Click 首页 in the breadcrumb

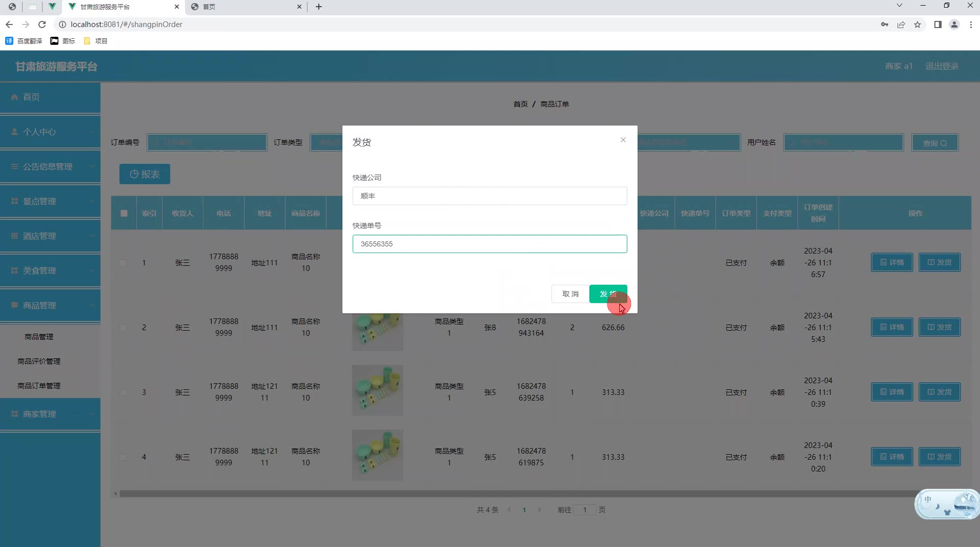[x=520, y=104]
